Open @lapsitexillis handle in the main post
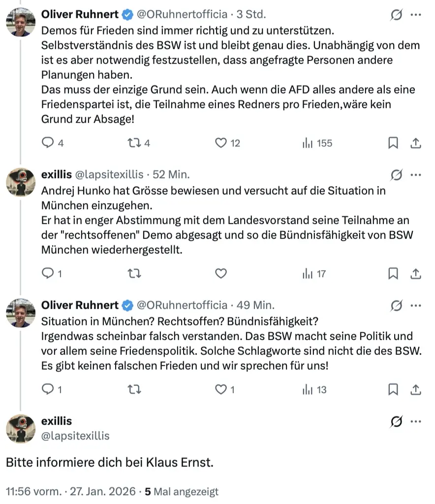 click(75, 436)
